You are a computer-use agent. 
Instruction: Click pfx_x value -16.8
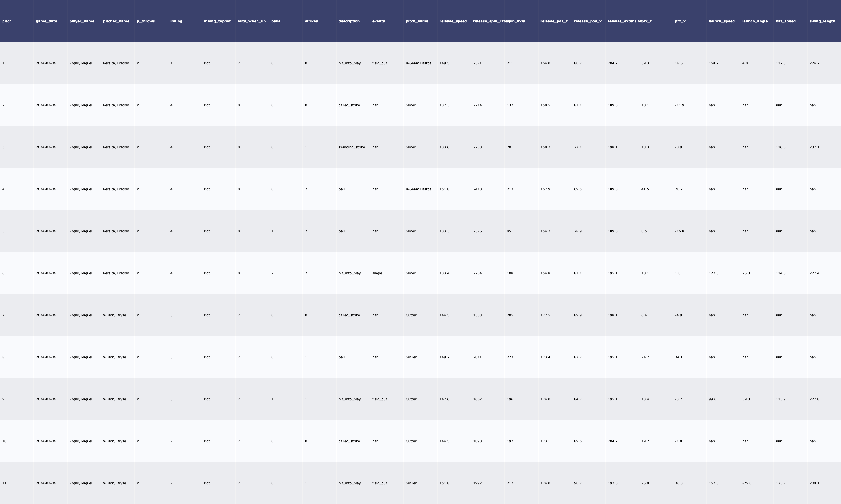point(679,231)
